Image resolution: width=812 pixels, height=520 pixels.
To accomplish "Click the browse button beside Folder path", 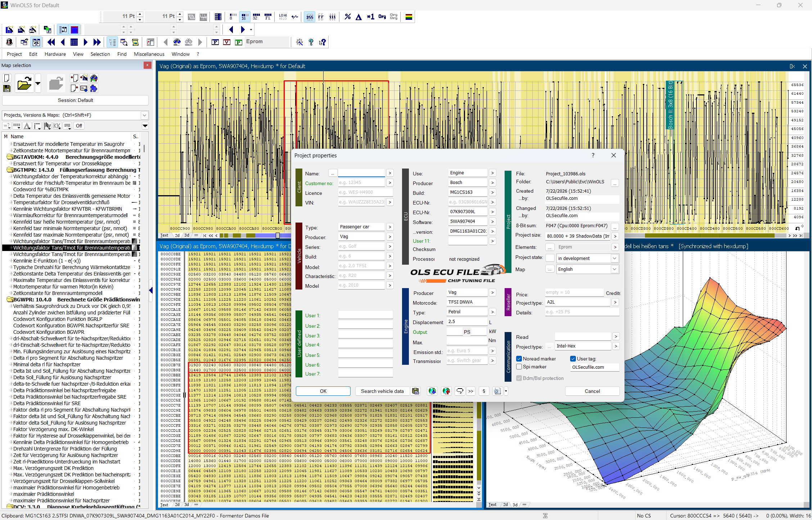I will (615, 183).
